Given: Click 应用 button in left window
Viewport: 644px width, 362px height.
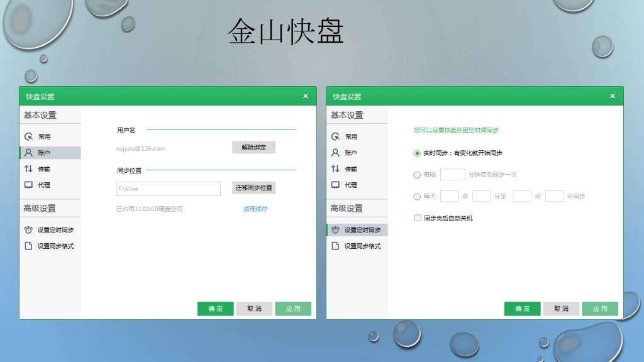Looking at the screenshot, I should pyautogui.click(x=293, y=309).
